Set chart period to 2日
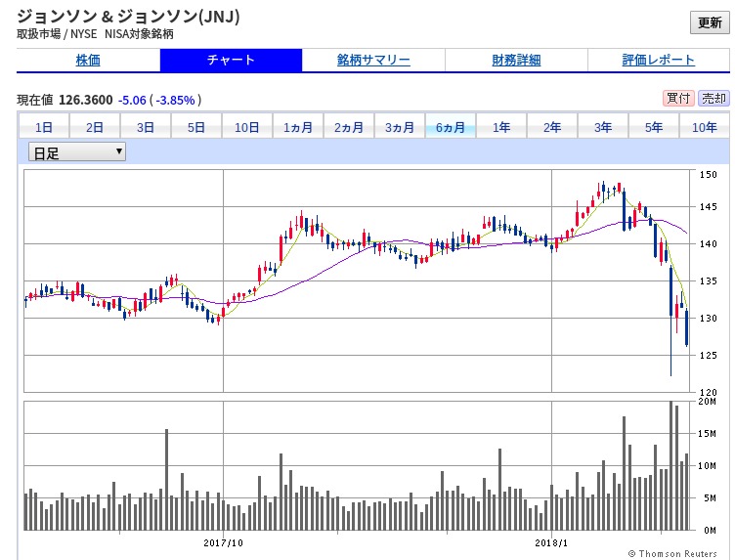The width and height of the screenshot is (735, 560). click(95, 127)
